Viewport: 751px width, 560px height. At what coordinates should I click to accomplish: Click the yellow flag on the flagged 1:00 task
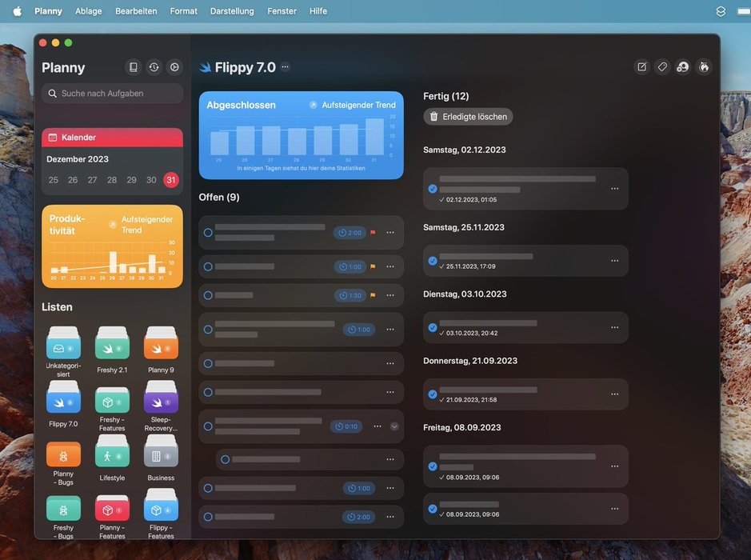pos(373,266)
